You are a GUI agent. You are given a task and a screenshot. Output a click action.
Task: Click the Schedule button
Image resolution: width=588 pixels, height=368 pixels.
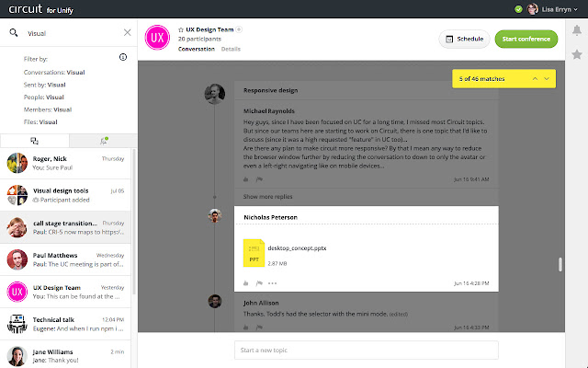pos(464,40)
